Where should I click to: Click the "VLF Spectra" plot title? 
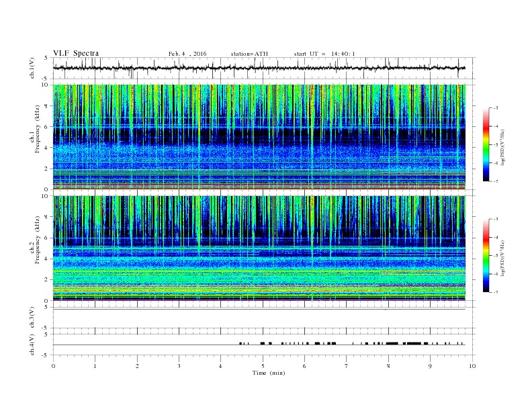pyautogui.click(x=76, y=53)
